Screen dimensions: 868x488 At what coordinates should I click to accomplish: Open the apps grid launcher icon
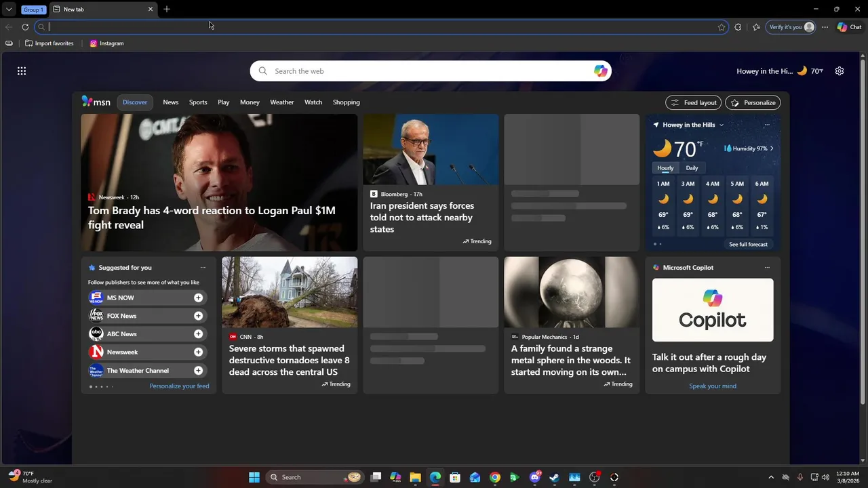[x=22, y=71]
